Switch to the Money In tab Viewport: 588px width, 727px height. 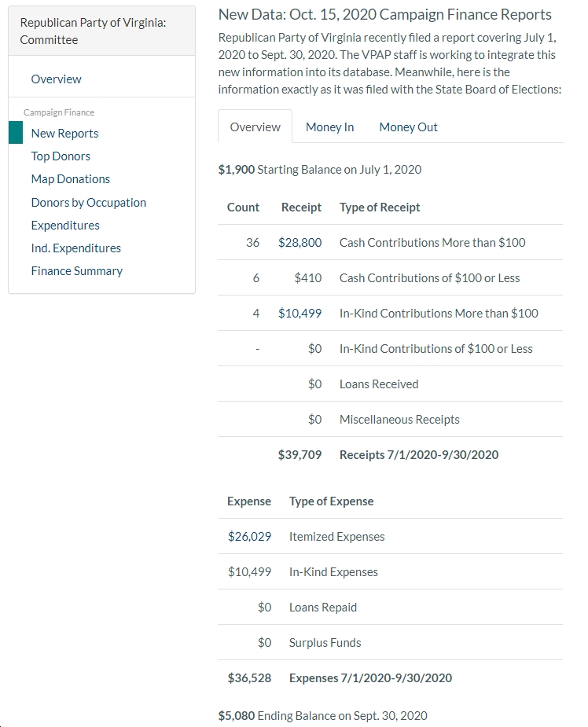tap(329, 127)
